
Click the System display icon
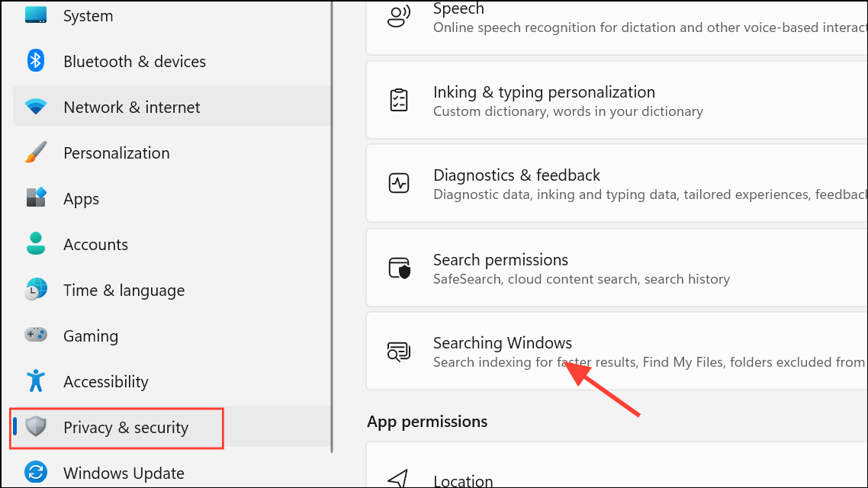coord(36,15)
